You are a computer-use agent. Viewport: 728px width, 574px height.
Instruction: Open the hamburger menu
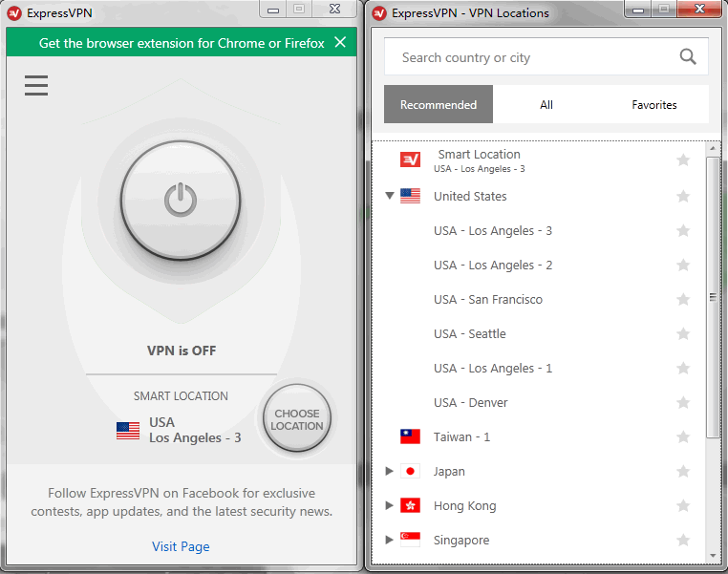[x=36, y=86]
